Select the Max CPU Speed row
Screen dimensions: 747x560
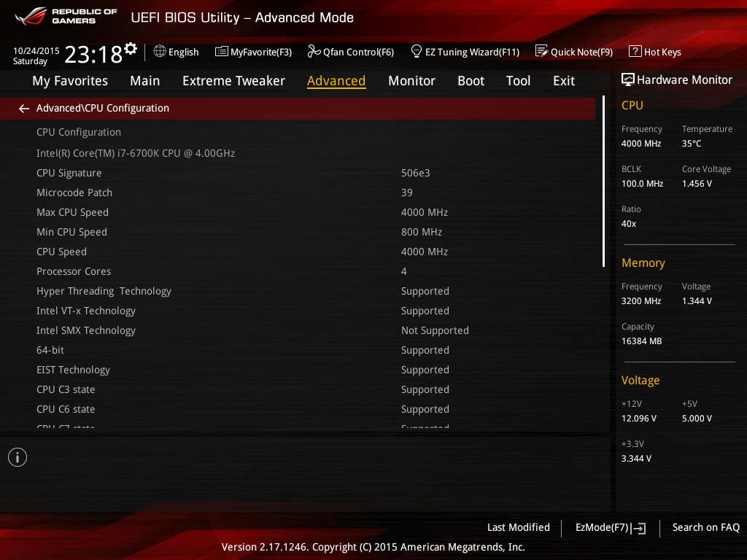point(298,212)
